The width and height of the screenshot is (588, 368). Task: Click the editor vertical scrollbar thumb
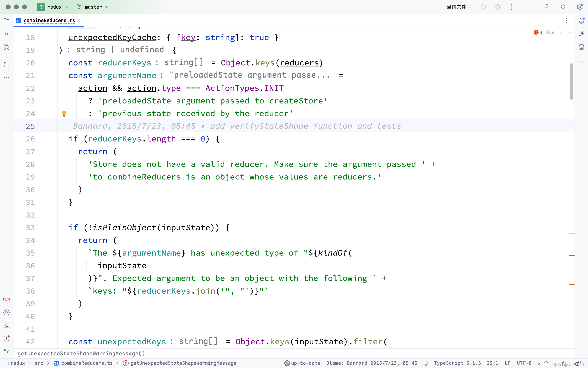(571, 82)
